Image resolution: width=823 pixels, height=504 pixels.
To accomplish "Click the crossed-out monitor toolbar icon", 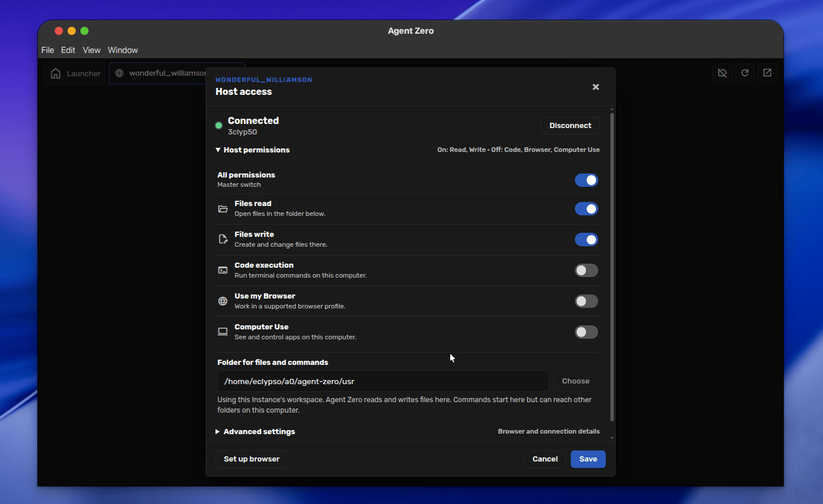I will [722, 73].
